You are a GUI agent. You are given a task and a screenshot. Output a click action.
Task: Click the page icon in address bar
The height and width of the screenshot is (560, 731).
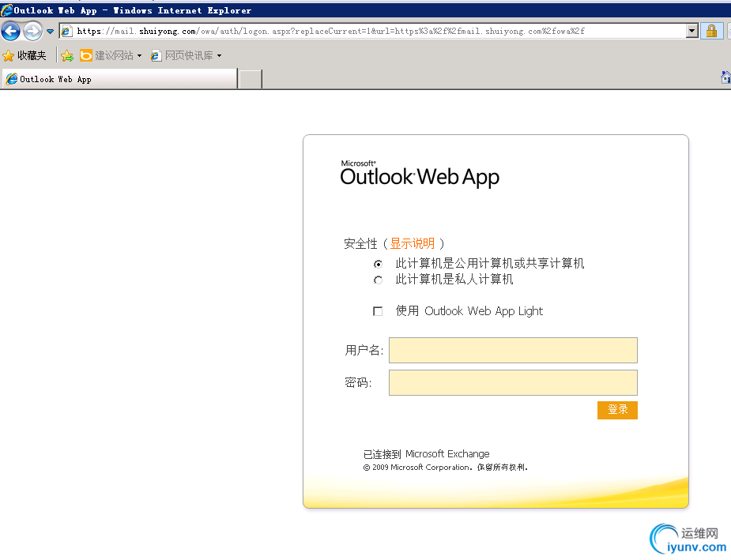[x=66, y=32]
